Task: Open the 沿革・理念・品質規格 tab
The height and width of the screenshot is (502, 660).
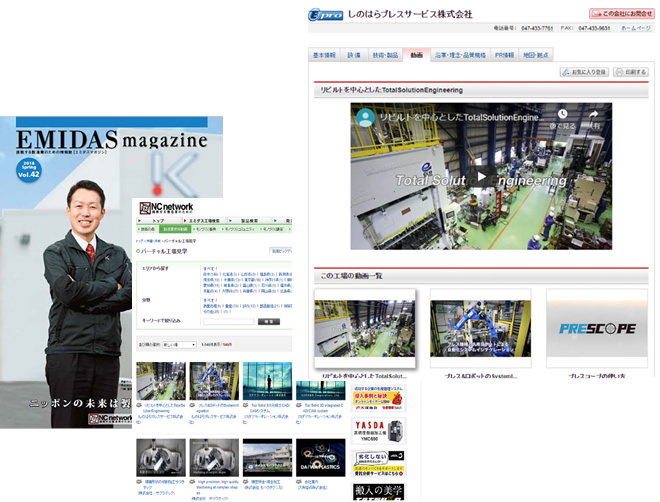Action: (460, 55)
